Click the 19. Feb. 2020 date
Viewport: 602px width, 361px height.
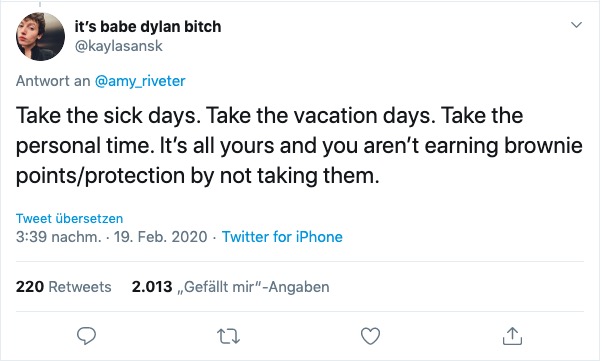(160, 237)
